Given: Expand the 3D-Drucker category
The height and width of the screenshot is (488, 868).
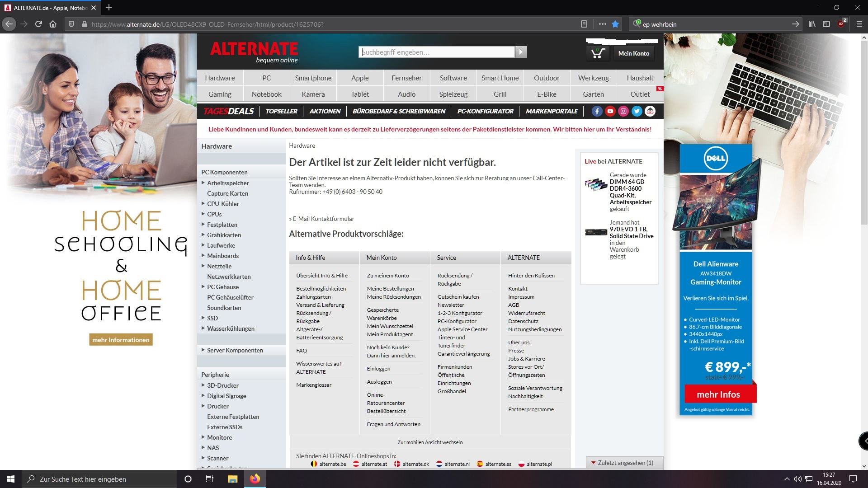Looking at the screenshot, I should pyautogui.click(x=203, y=385).
